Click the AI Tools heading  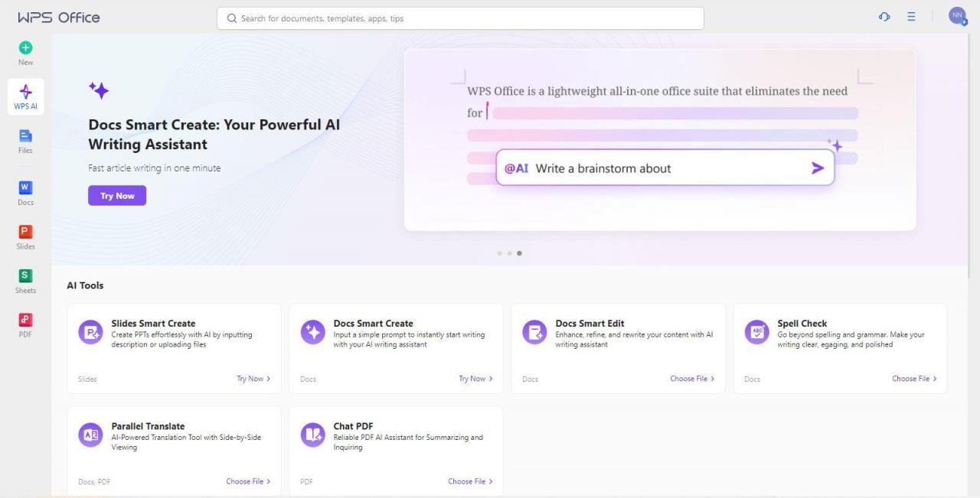click(x=85, y=285)
